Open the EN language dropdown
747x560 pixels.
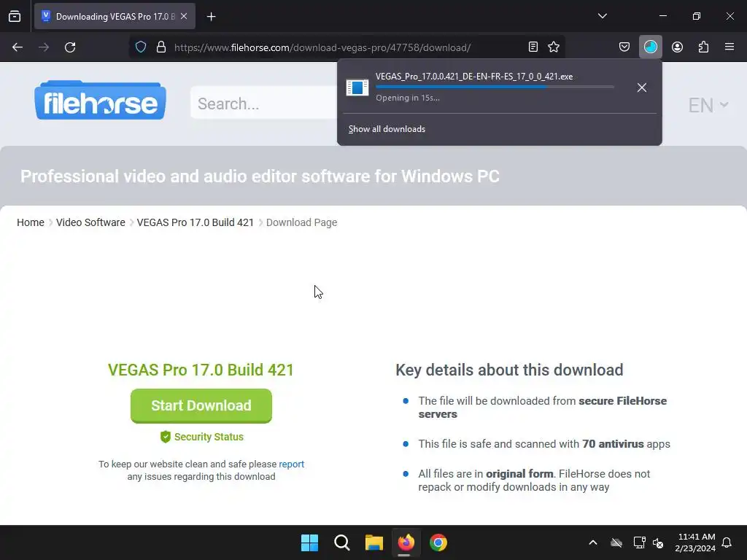coord(708,105)
